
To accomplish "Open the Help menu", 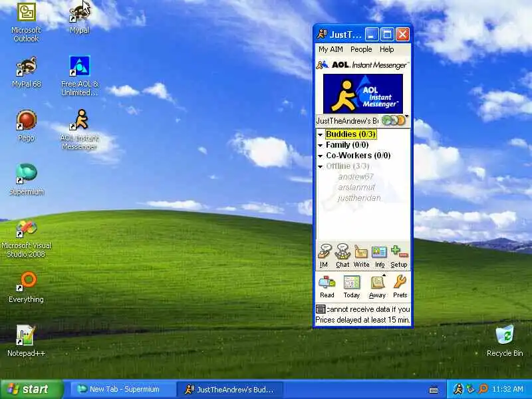I will [x=386, y=49].
